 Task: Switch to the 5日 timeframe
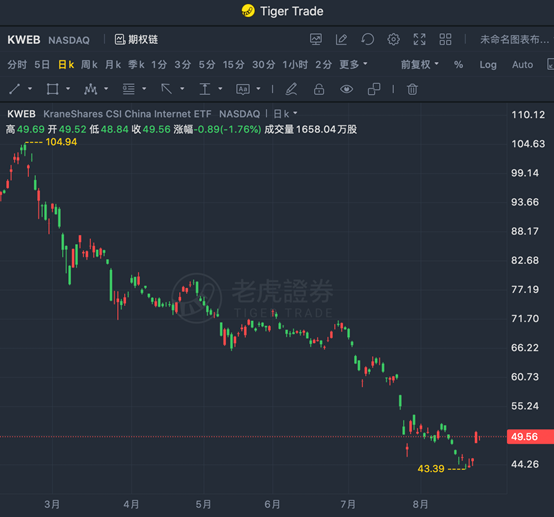click(x=42, y=65)
